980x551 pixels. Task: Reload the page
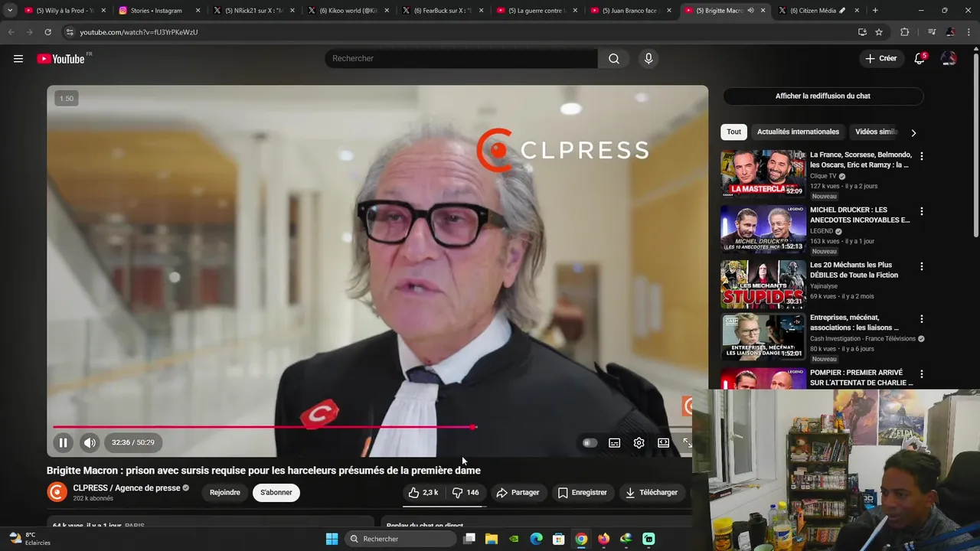point(47,32)
